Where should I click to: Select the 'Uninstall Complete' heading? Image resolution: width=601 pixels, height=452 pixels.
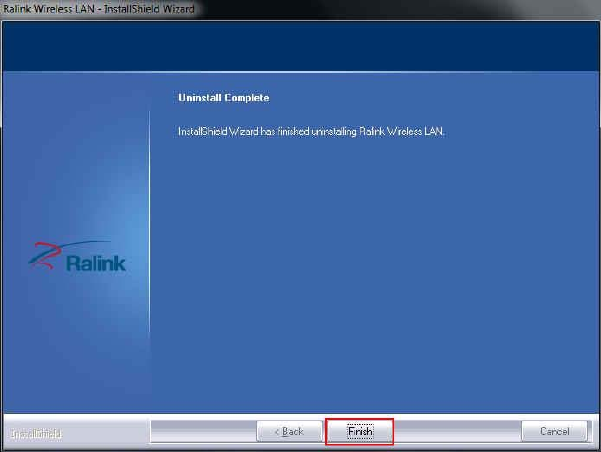[224, 98]
